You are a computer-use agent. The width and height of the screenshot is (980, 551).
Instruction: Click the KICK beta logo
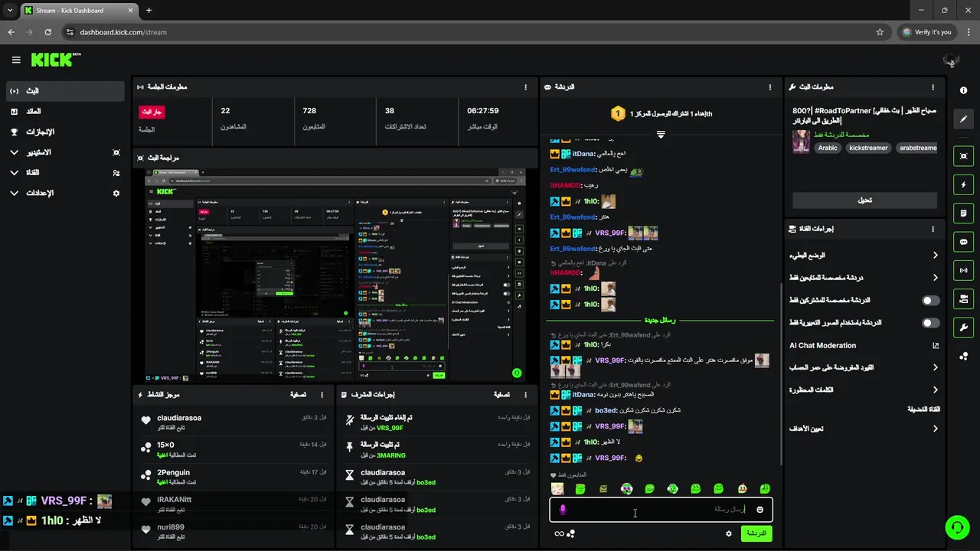point(56,60)
